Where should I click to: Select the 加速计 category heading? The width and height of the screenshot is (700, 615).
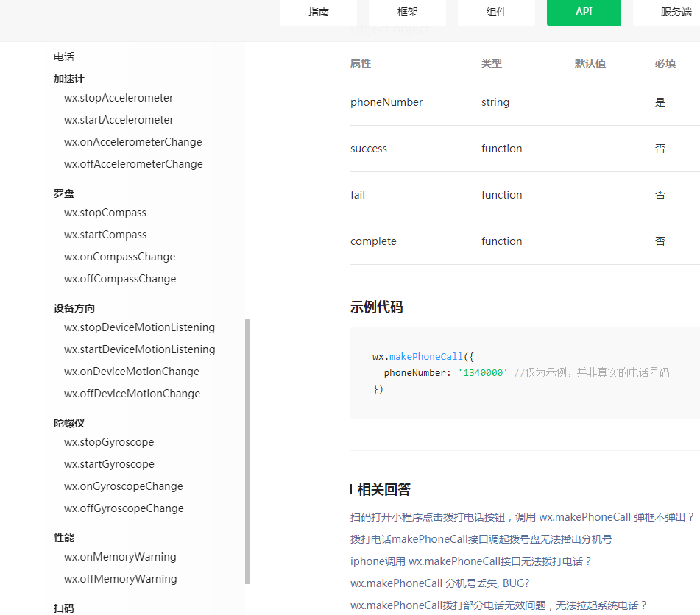pos(68,79)
